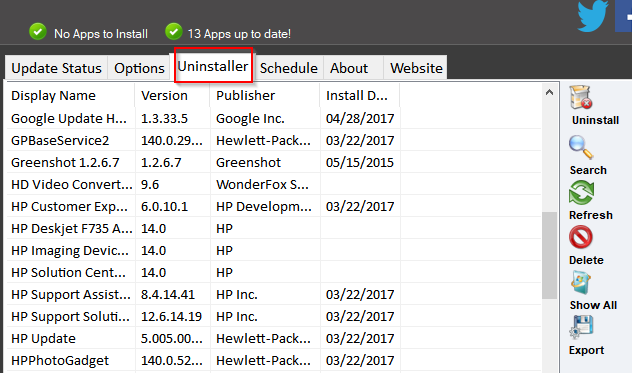Sort by Version column header
This screenshot has width=632, height=373.
[173, 96]
